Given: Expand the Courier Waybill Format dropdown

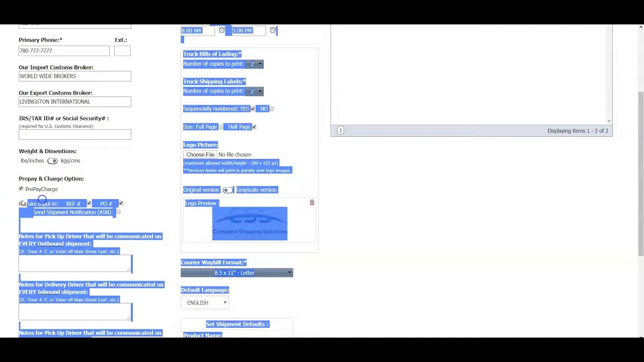Looking at the screenshot, I should point(237,273).
